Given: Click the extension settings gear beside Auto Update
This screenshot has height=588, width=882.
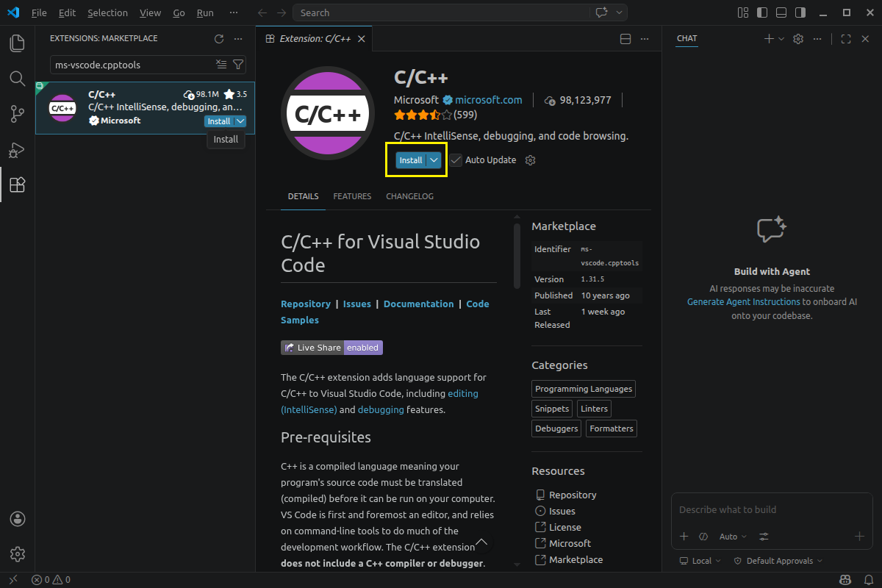Looking at the screenshot, I should [531, 160].
